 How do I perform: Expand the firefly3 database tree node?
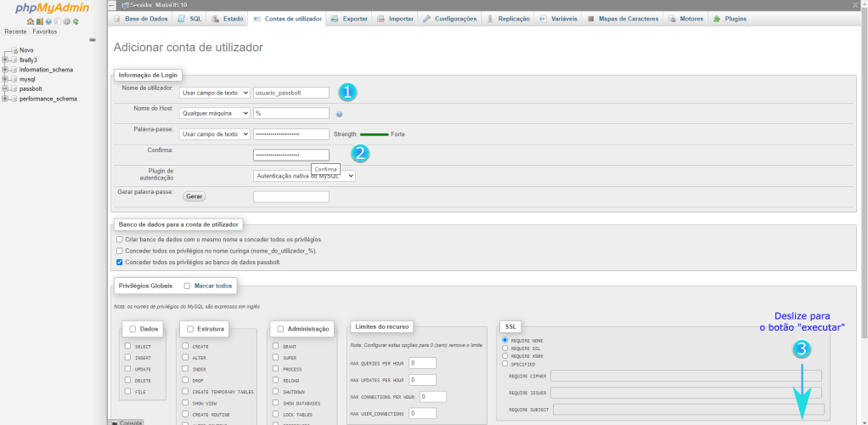[4, 60]
